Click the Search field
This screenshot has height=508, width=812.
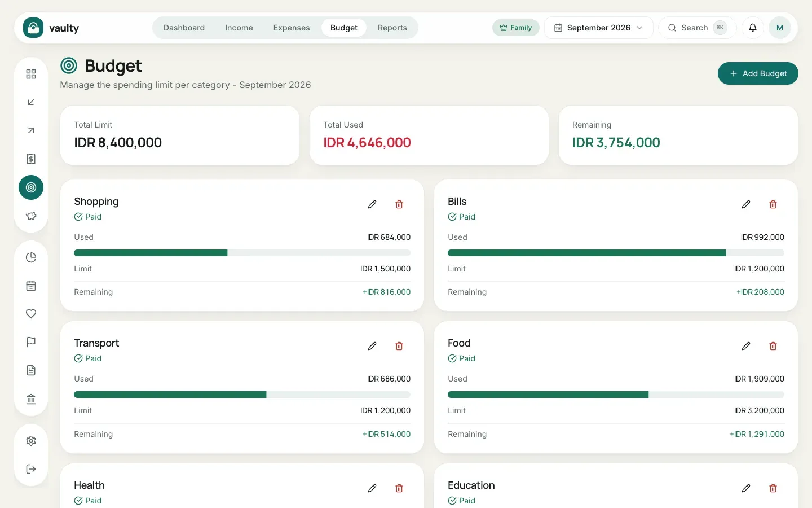coord(698,28)
